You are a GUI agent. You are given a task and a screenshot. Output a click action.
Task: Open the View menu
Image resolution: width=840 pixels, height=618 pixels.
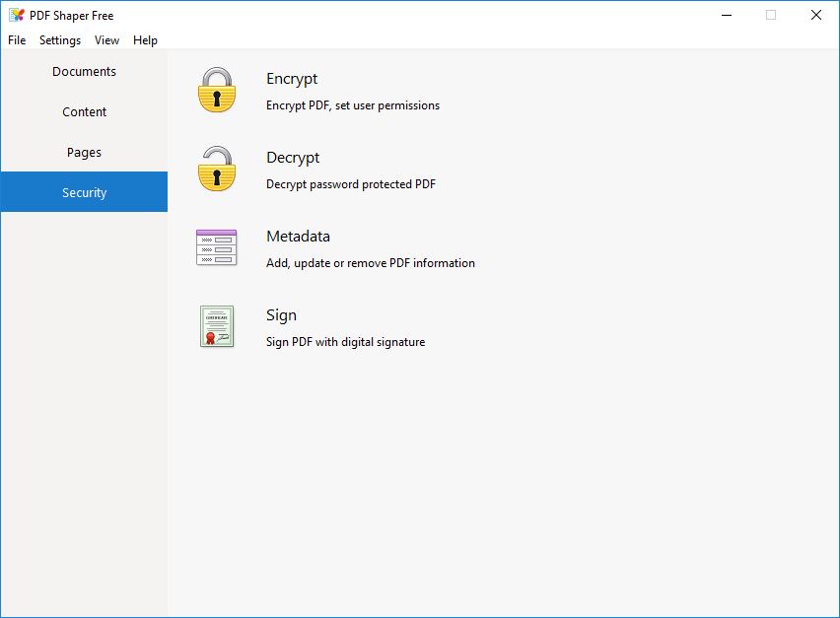(106, 40)
